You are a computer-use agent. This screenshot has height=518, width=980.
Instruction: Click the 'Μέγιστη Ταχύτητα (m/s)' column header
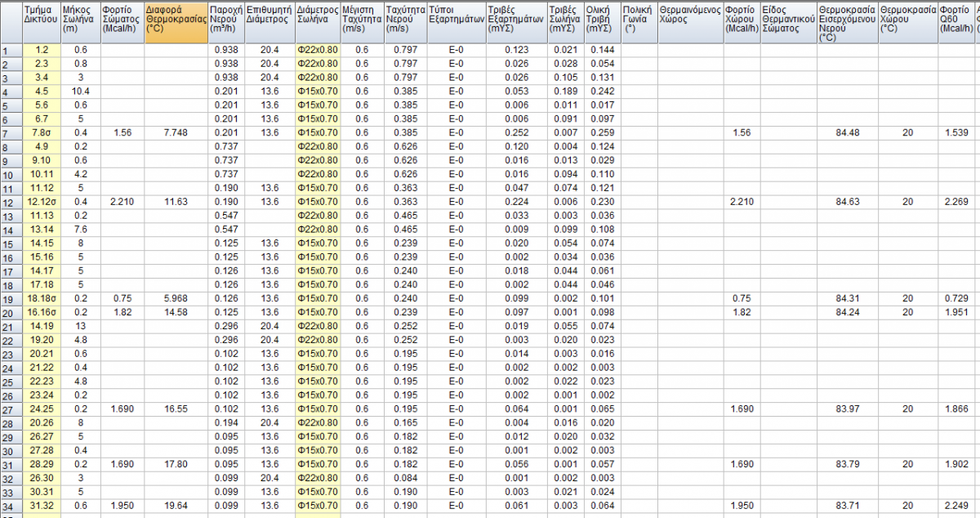point(362,22)
